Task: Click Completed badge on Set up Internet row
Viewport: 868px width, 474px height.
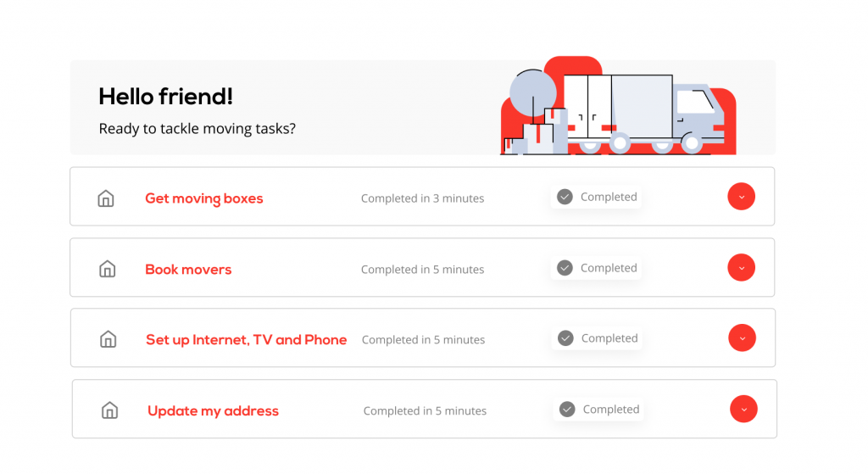Action: (598, 338)
